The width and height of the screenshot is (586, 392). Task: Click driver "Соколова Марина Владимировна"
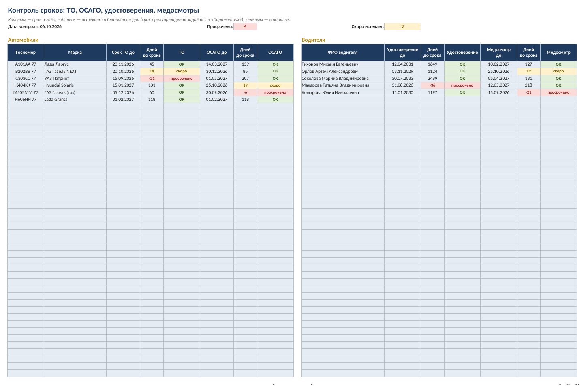[x=343, y=79]
